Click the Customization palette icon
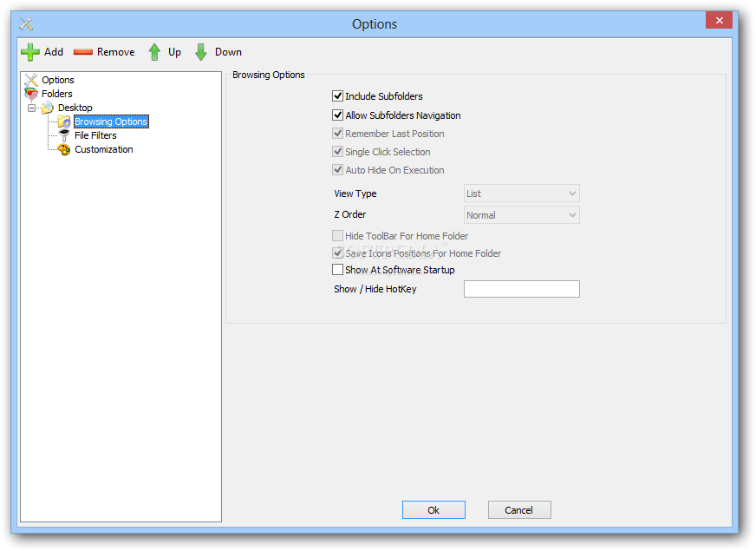The image size is (756, 551). (64, 149)
